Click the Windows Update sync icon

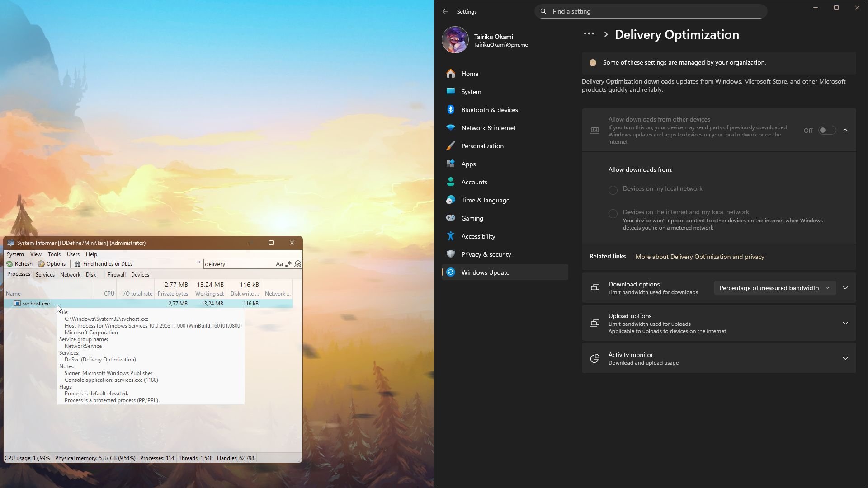click(x=451, y=272)
